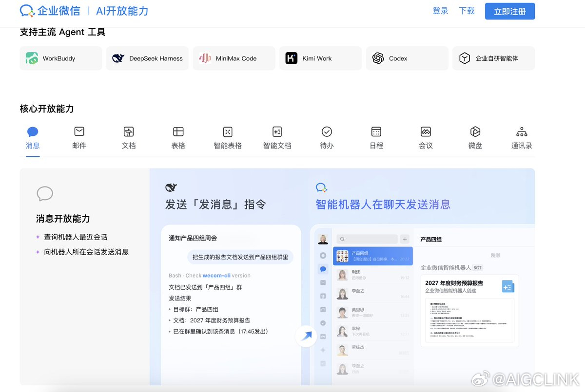Switch to the 文档 capability tab
This screenshot has height=392, width=585.
point(129,138)
